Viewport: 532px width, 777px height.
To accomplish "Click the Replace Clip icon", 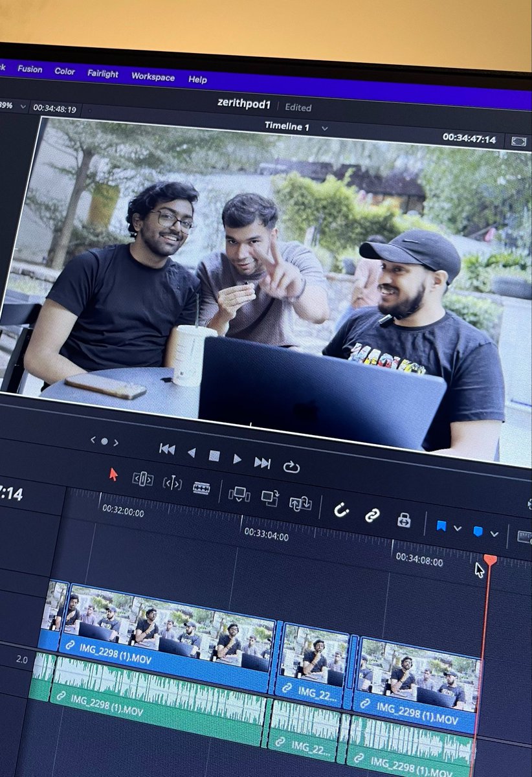I will coord(300,503).
